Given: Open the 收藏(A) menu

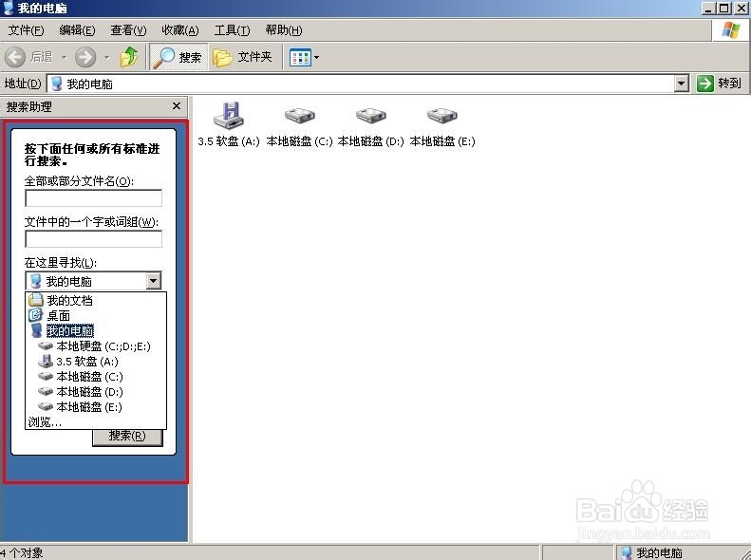Looking at the screenshot, I should [x=180, y=30].
